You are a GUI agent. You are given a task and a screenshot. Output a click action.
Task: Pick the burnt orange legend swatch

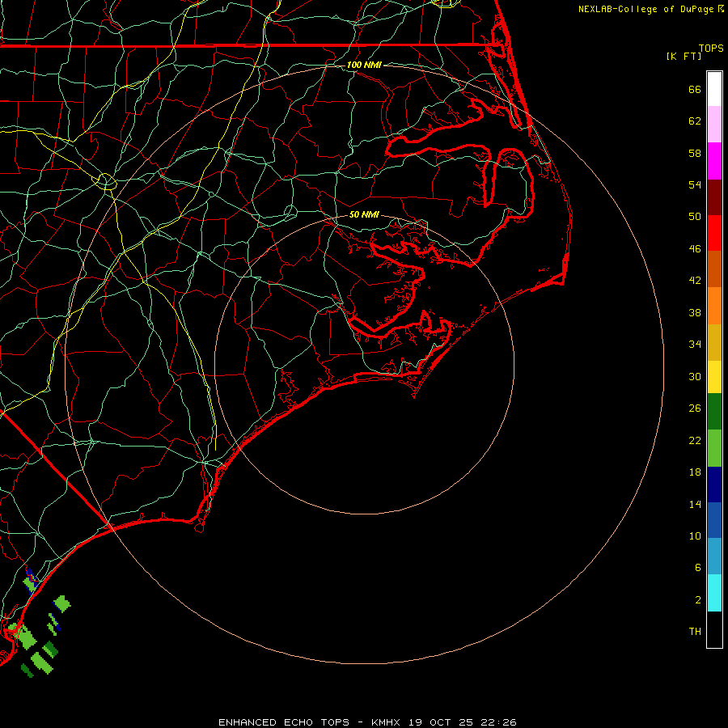[x=714, y=269]
